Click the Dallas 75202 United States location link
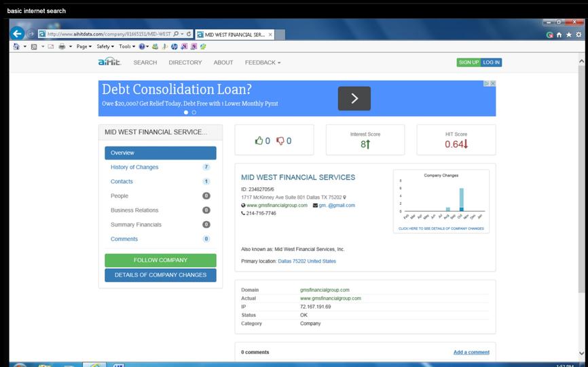Image resolution: width=588 pixels, height=367 pixels. [307, 261]
